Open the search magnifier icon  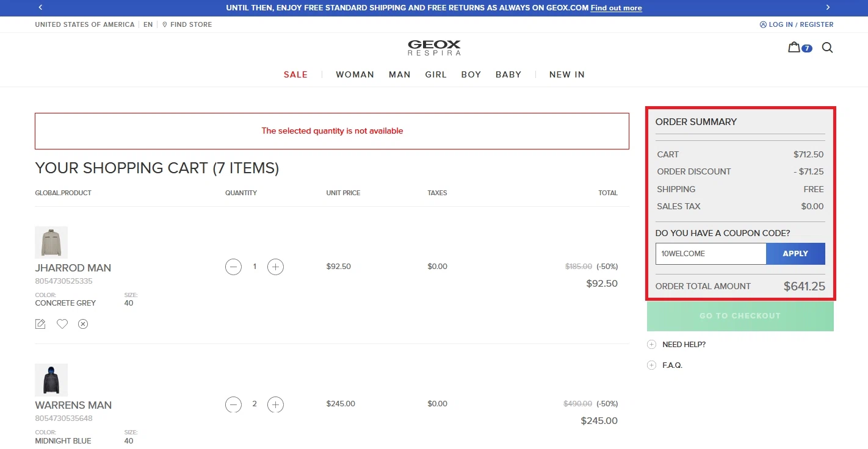point(827,48)
